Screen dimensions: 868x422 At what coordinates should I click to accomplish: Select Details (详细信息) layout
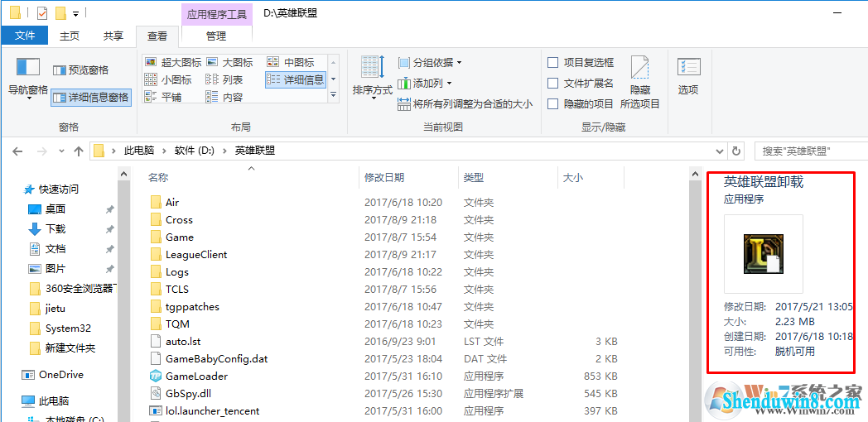pyautogui.click(x=296, y=79)
